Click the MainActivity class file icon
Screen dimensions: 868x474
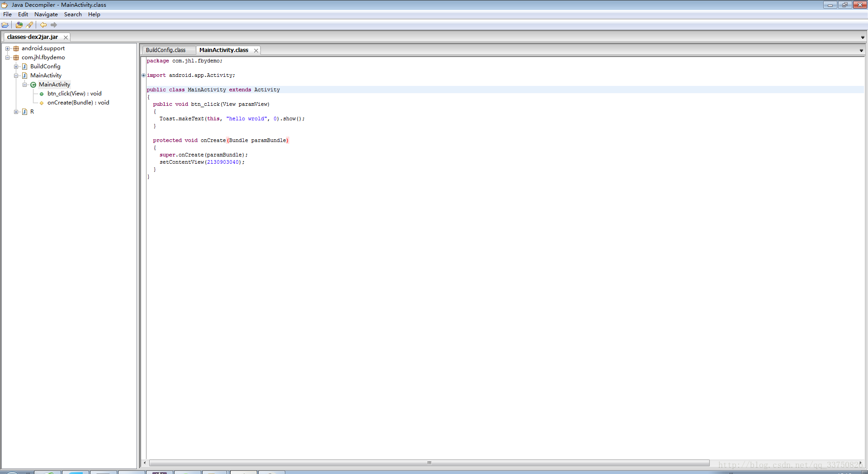[25, 76]
